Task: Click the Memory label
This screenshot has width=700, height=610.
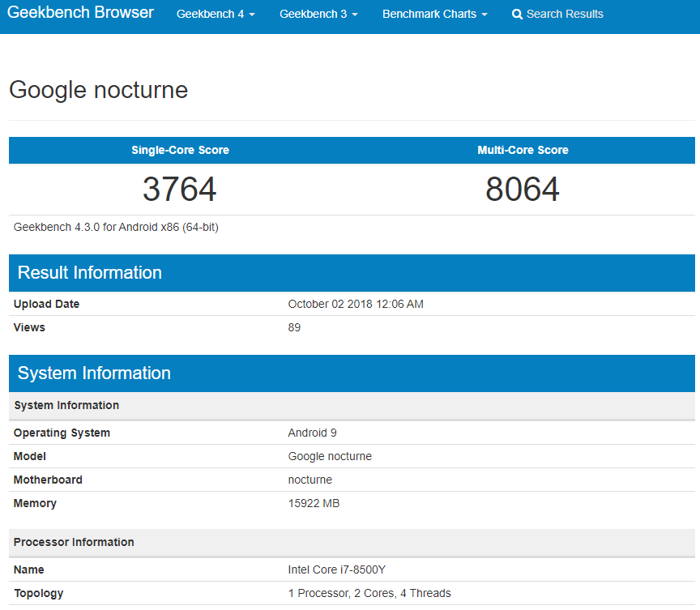Action: click(35, 503)
